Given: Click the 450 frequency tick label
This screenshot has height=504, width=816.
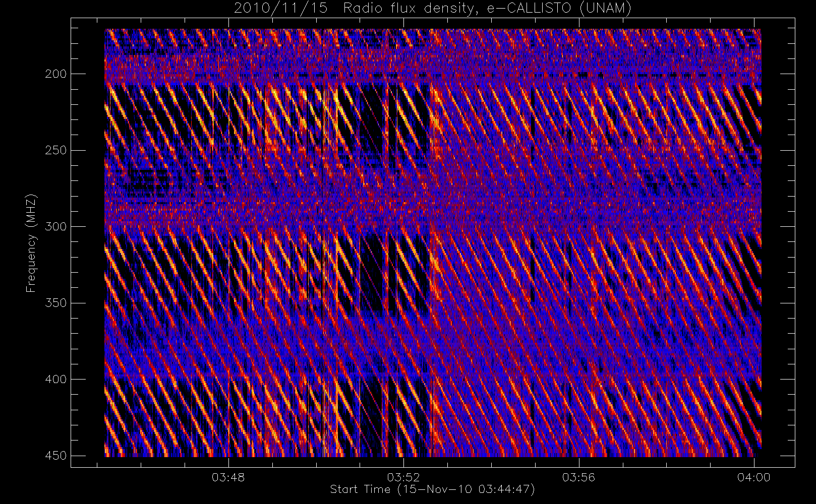Looking at the screenshot, I should pos(55,456).
